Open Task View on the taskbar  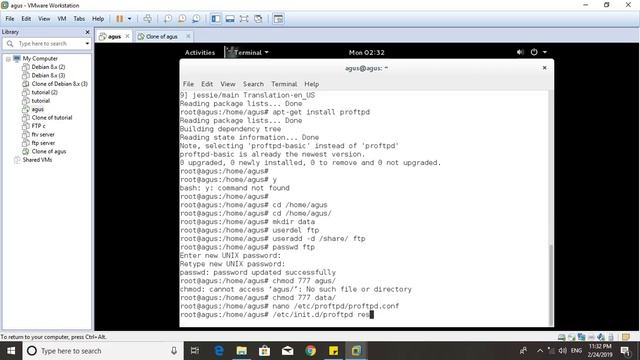coord(195,351)
